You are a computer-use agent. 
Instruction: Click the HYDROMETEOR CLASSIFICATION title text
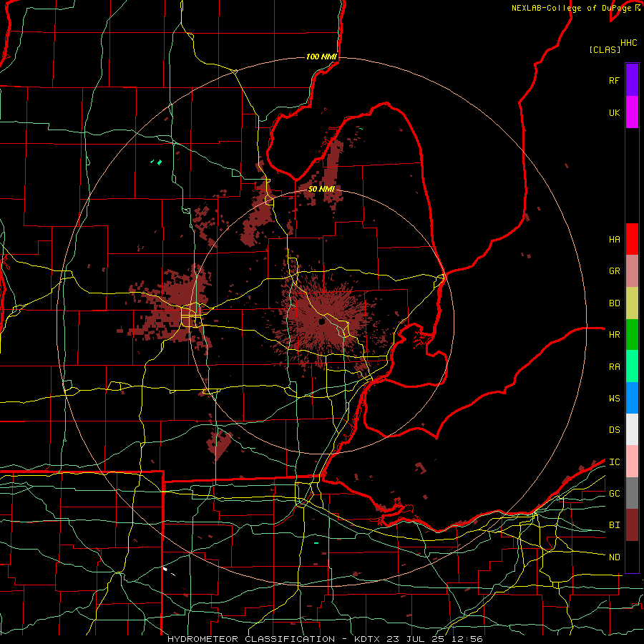pyautogui.click(x=251, y=639)
